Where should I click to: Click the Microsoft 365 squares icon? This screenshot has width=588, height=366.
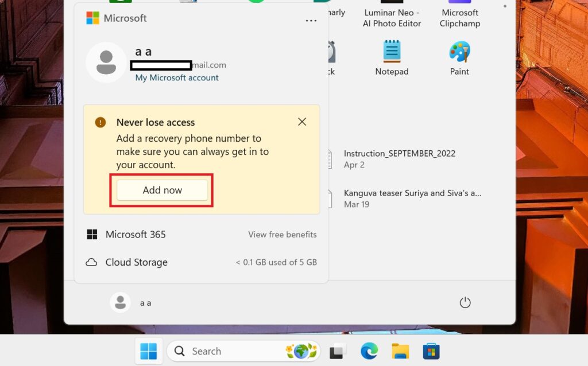92,234
